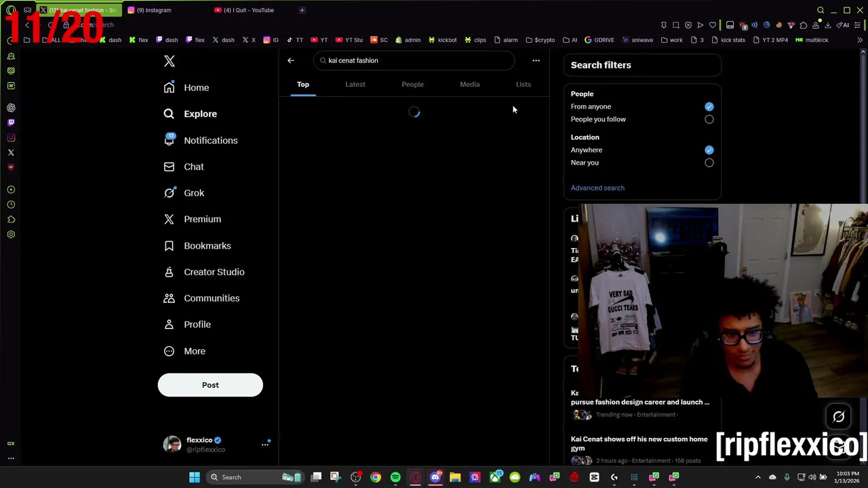The width and height of the screenshot is (868, 488).
Task: Open search options three-dot menu
Action: [x=536, y=60]
